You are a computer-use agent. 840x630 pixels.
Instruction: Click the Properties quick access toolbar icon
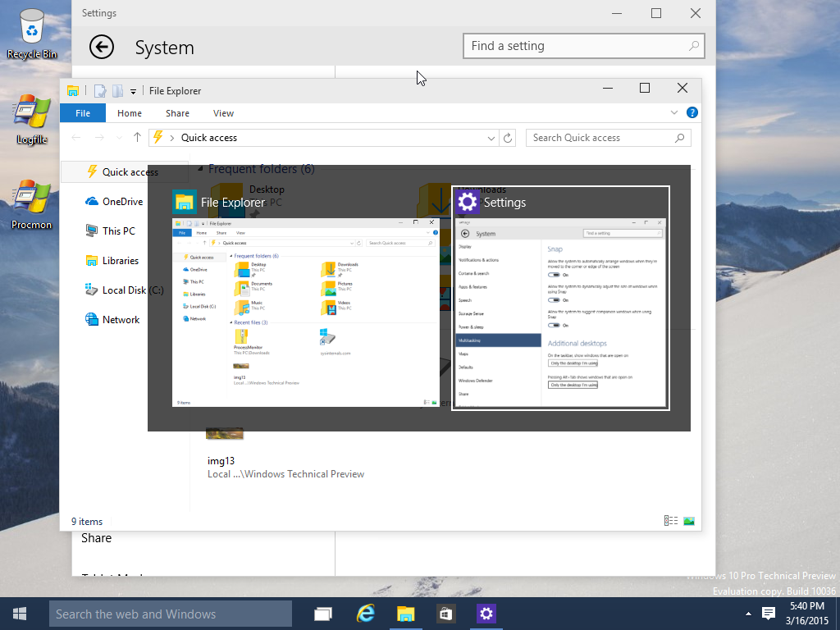pos(99,90)
